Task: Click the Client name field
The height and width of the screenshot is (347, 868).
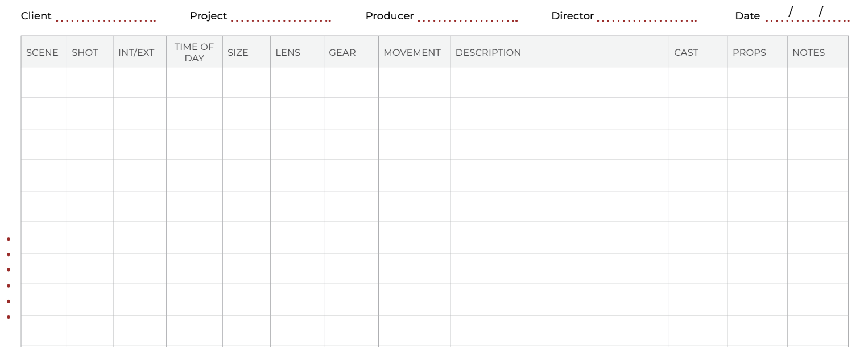Action: (x=106, y=18)
